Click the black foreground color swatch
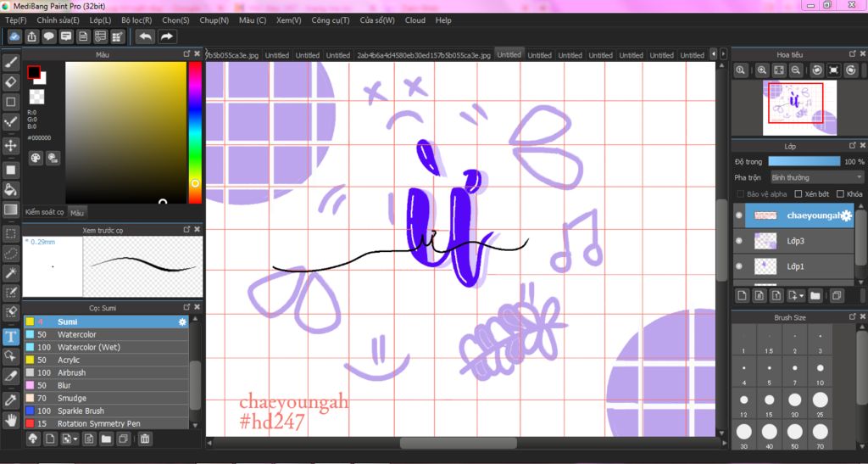Image resolution: width=868 pixels, height=464 pixels. tap(34, 73)
